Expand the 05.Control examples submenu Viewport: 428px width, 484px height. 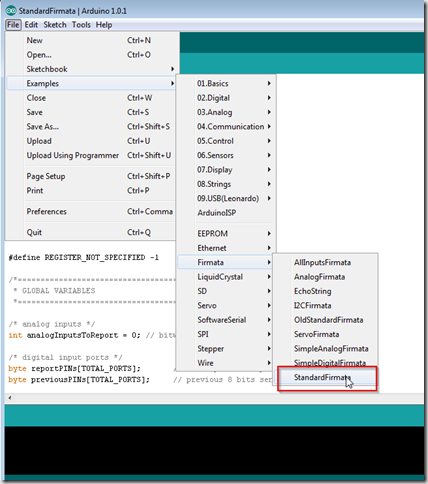[226, 141]
